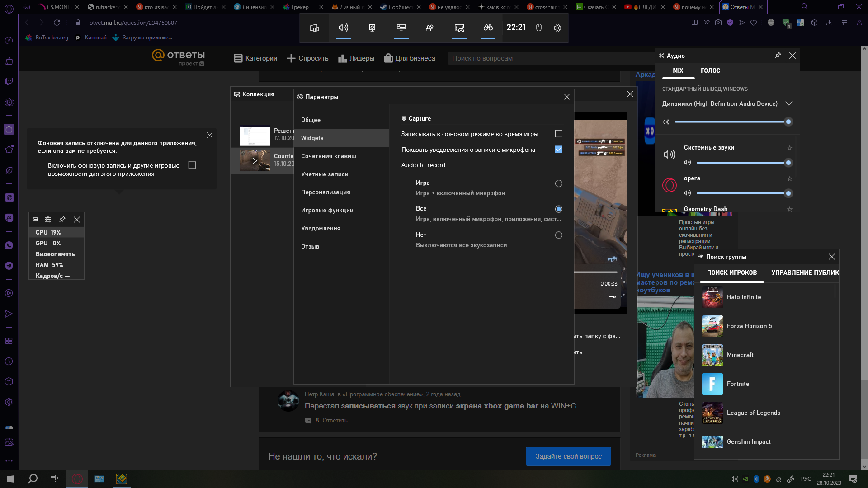Play the Counter-Strike clip in the gallery
Viewport: 868px width, 488px height.
point(255,161)
